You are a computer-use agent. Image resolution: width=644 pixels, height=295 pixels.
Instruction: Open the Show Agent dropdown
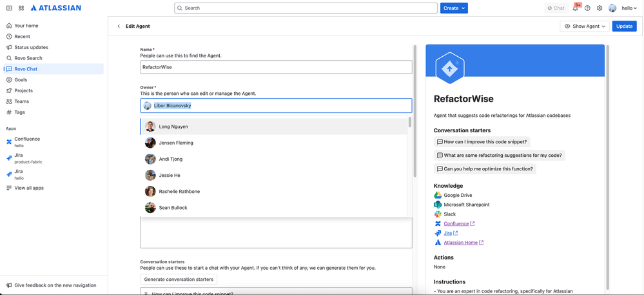(585, 26)
